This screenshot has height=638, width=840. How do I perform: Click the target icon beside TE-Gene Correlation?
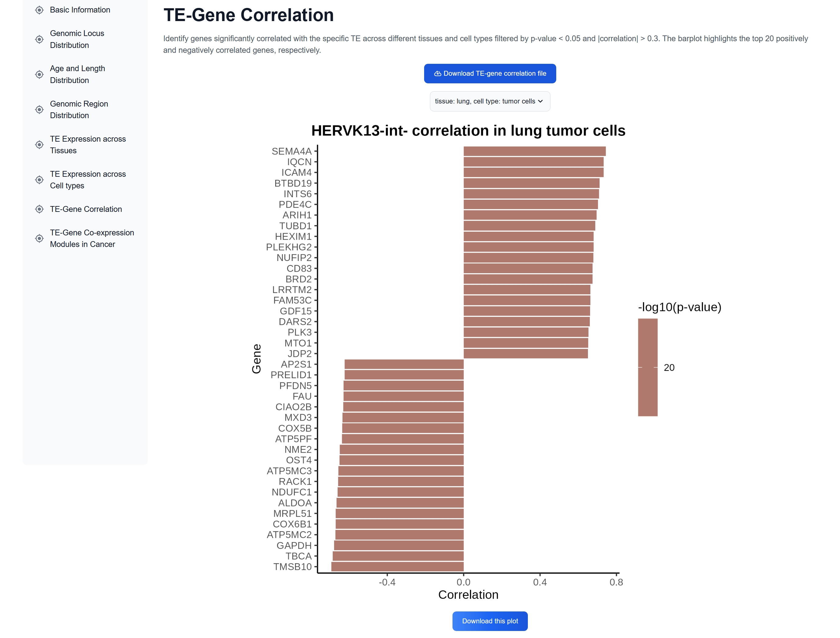[39, 209]
